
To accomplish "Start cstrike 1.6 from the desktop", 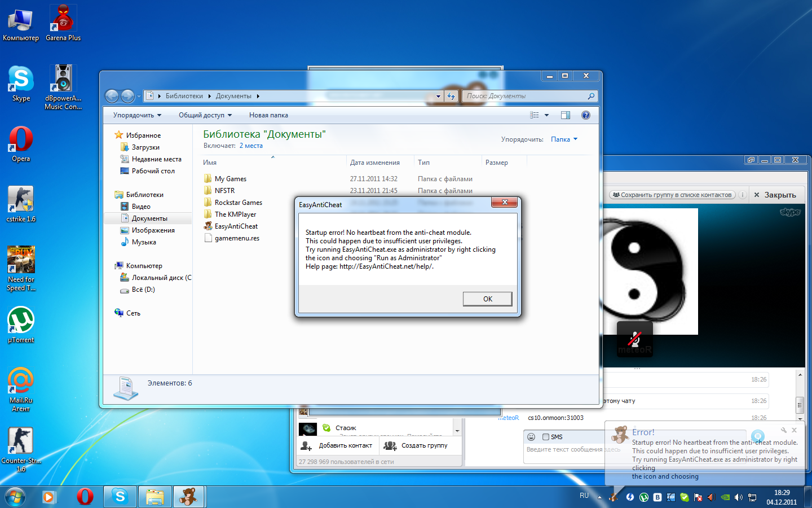I will 21,204.
